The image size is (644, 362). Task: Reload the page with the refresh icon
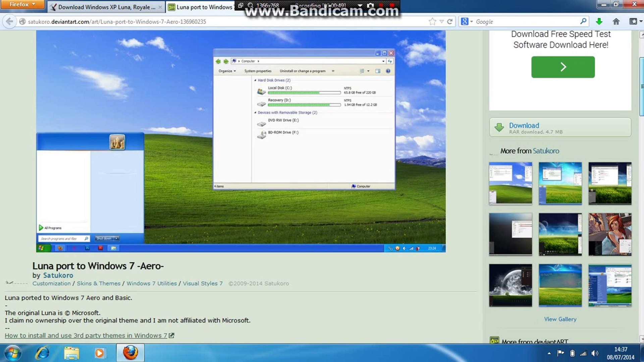pos(450,21)
